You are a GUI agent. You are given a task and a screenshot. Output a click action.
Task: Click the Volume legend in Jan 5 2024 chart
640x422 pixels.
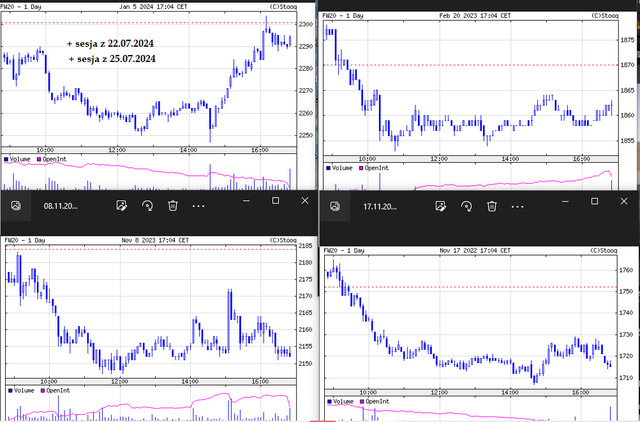(17, 159)
